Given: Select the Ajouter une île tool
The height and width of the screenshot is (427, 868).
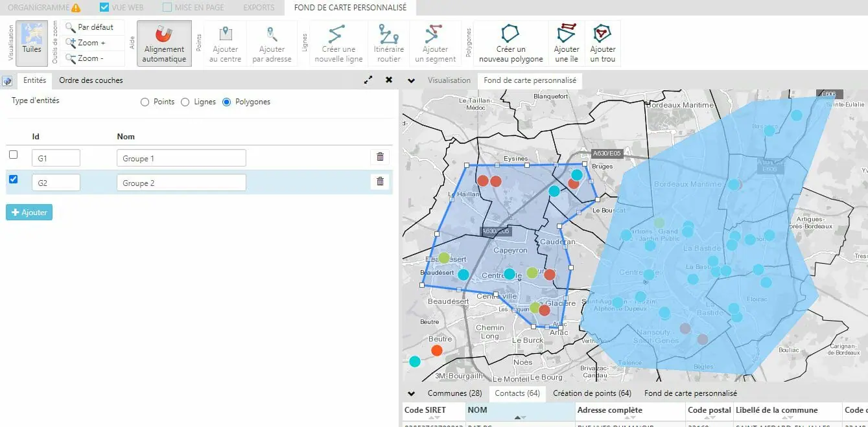Looking at the screenshot, I should click(x=566, y=43).
